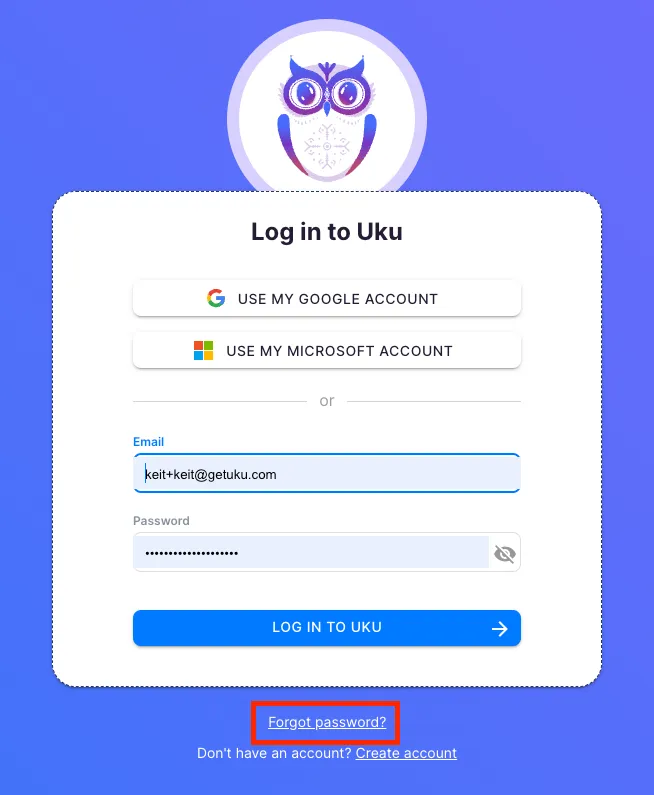Click the snowflake pattern on the owl
Viewport: 654px width, 795px height.
click(x=327, y=147)
